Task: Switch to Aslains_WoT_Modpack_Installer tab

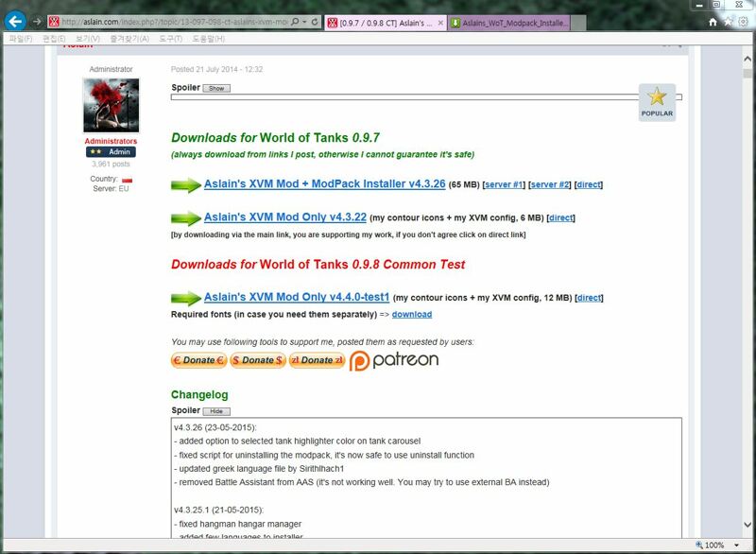Action: coord(509,23)
